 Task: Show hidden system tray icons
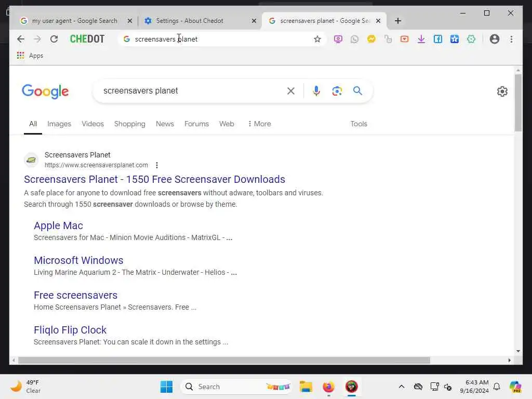(402, 387)
